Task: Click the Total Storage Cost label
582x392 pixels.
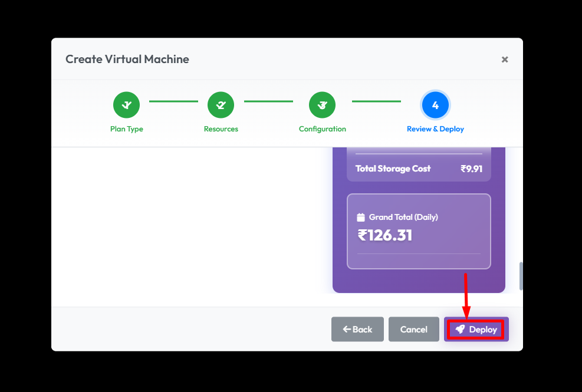Action: (393, 169)
